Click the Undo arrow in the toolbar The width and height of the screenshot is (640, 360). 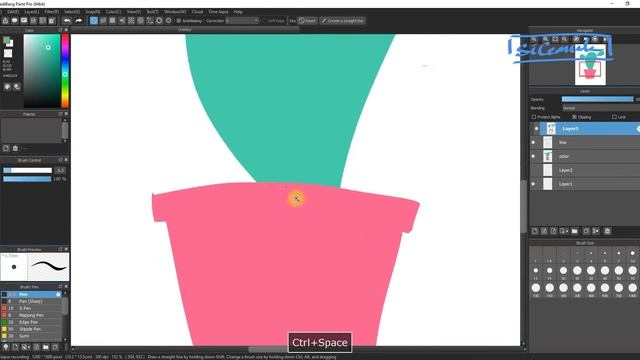click(67, 20)
